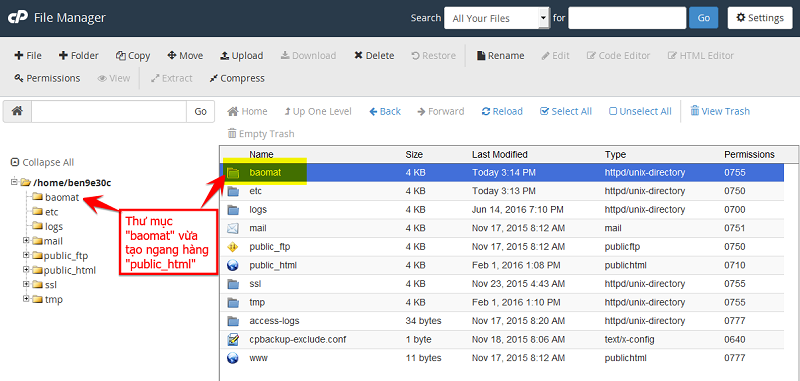The width and height of the screenshot is (800, 381).
Task: Click the home icon beside path field
Action: [17, 111]
